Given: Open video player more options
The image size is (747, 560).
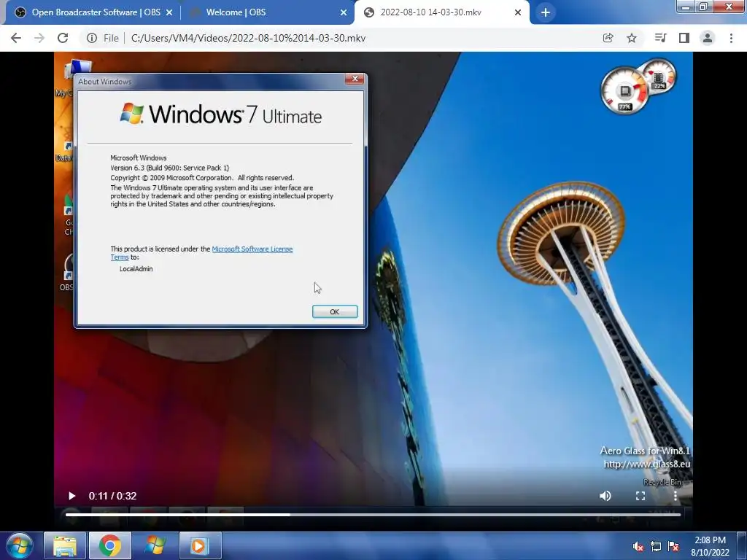Looking at the screenshot, I should (675, 496).
